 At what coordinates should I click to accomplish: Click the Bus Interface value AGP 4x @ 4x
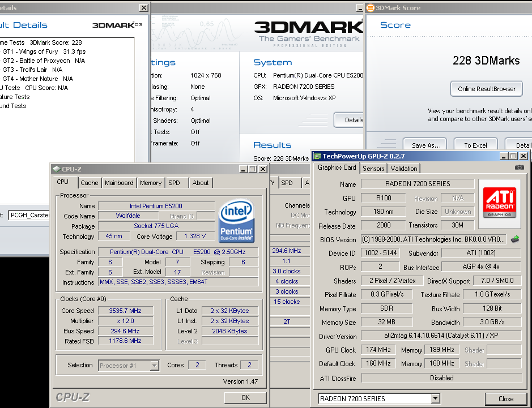tap(481, 267)
